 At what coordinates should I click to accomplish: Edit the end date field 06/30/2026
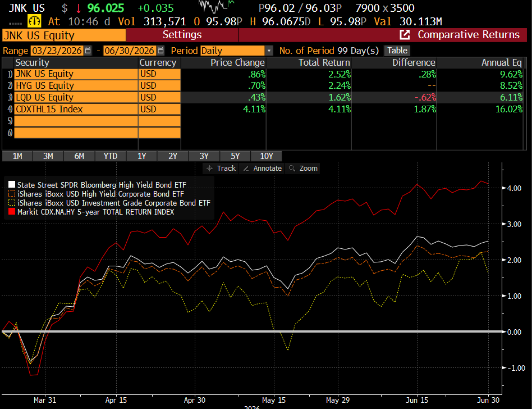pos(130,51)
